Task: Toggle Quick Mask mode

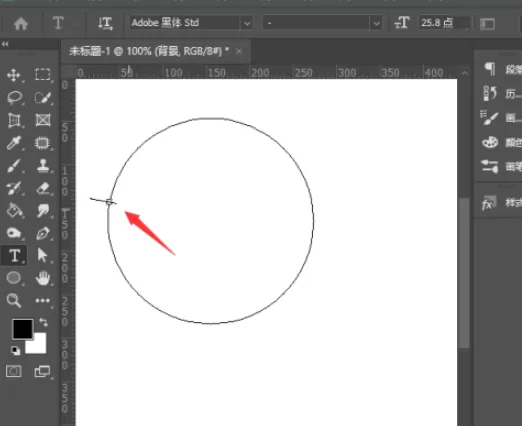Action: pos(14,371)
